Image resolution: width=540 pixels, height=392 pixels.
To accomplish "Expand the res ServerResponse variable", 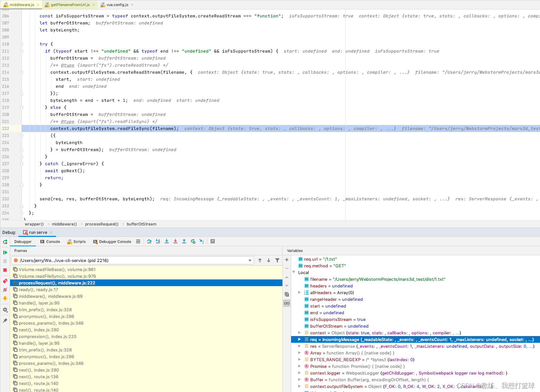I will tap(300, 346).
